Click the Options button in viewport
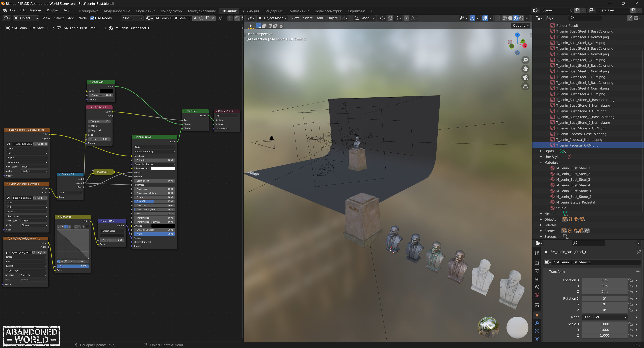 521,25
